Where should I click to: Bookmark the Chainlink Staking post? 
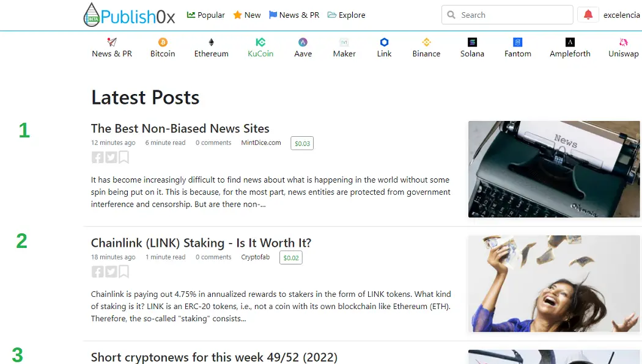click(x=124, y=272)
